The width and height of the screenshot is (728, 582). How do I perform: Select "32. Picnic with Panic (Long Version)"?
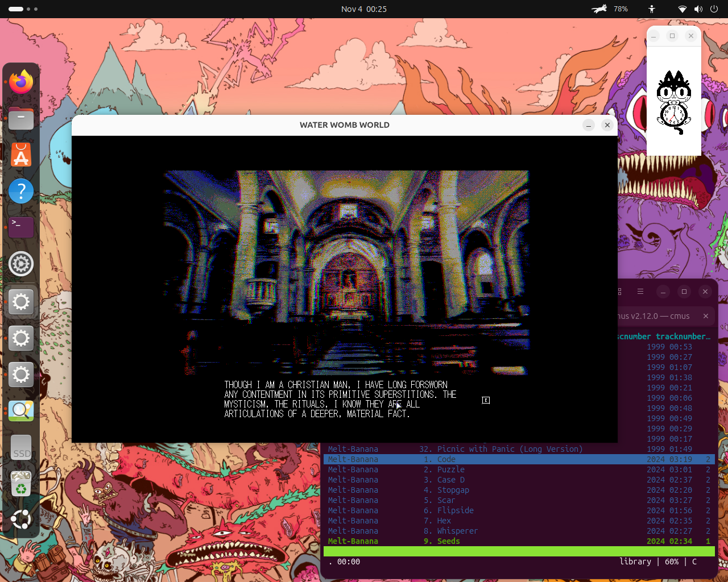tap(519, 449)
